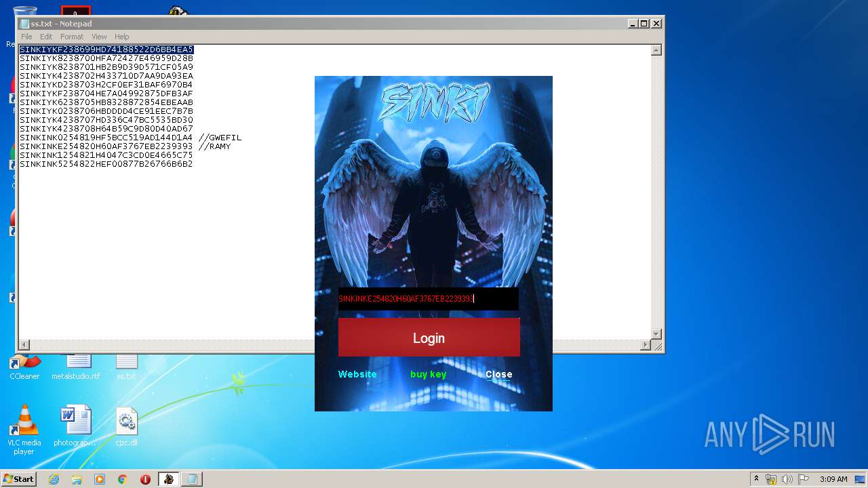Open the Edit menu in Notepad

[46, 37]
